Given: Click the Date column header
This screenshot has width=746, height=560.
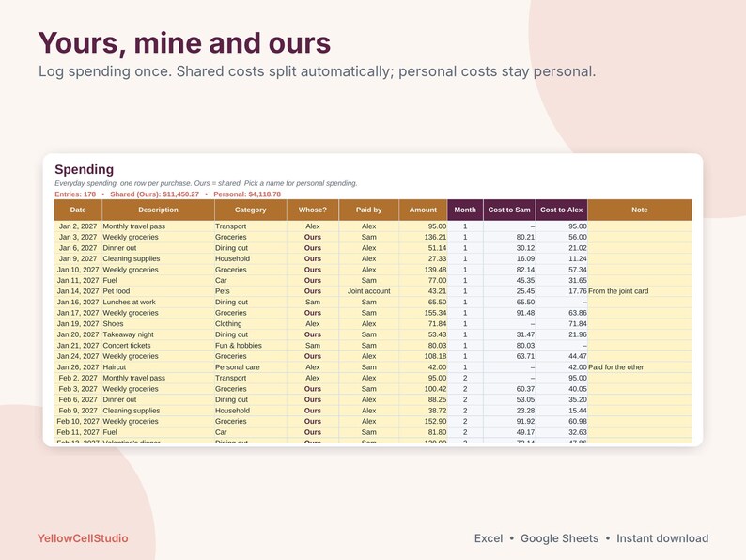Looking at the screenshot, I should tap(78, 210).
